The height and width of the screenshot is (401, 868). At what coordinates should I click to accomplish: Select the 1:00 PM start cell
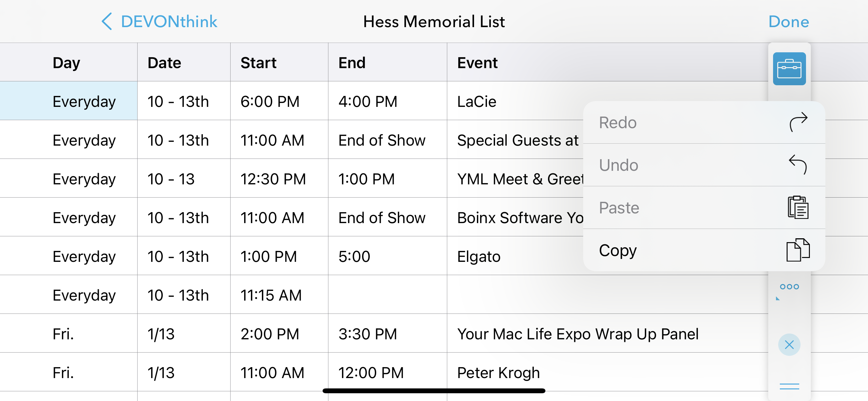(279, 256)
